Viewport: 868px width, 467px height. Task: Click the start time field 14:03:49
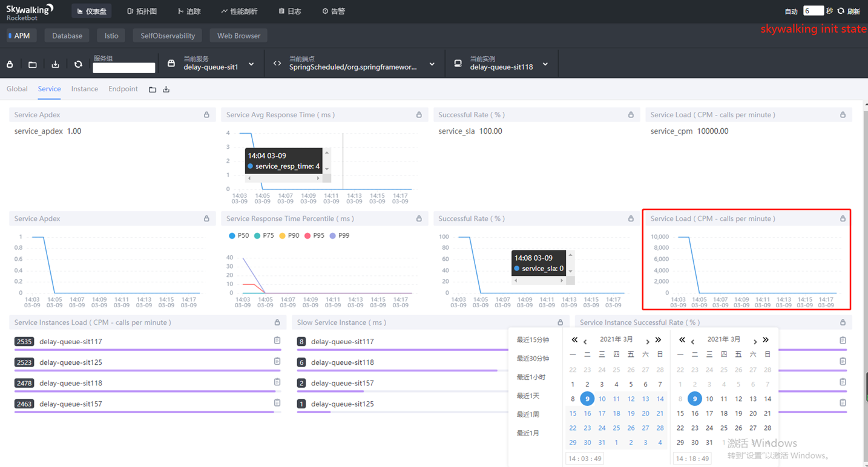coord(585,459)
